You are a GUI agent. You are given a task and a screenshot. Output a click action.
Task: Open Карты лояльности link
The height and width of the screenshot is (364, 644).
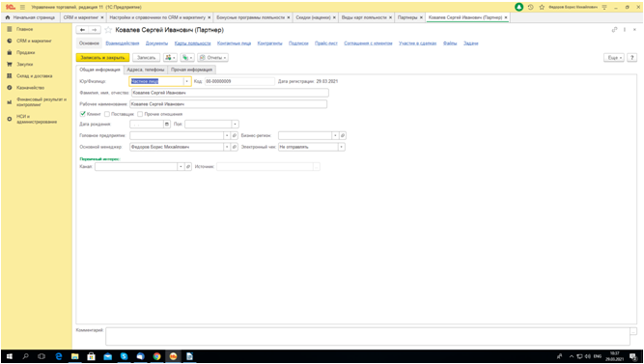tap(192, 43)
